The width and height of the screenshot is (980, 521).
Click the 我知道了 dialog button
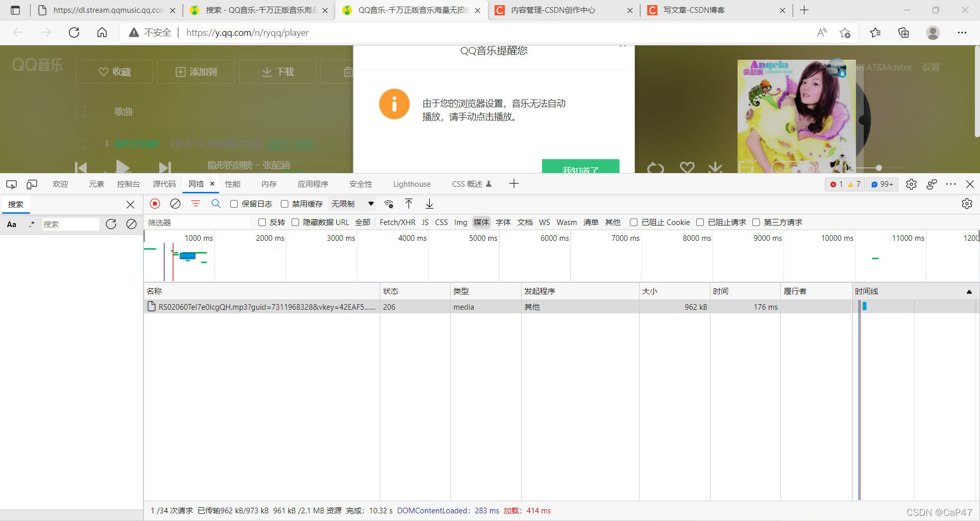point(580,166)
